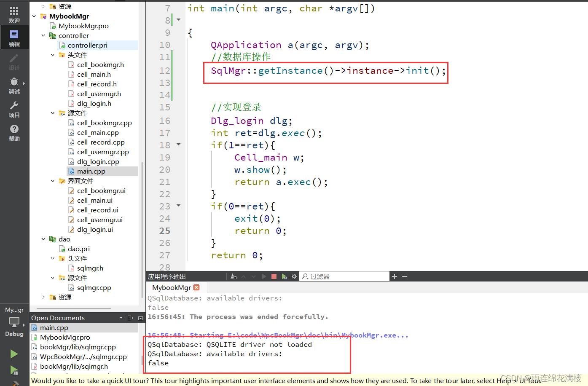Switch to bookMgr/lib/sqlmgr.cpp in Open Documents
Viewport: 588px width, 386px height.
(78, 347)
